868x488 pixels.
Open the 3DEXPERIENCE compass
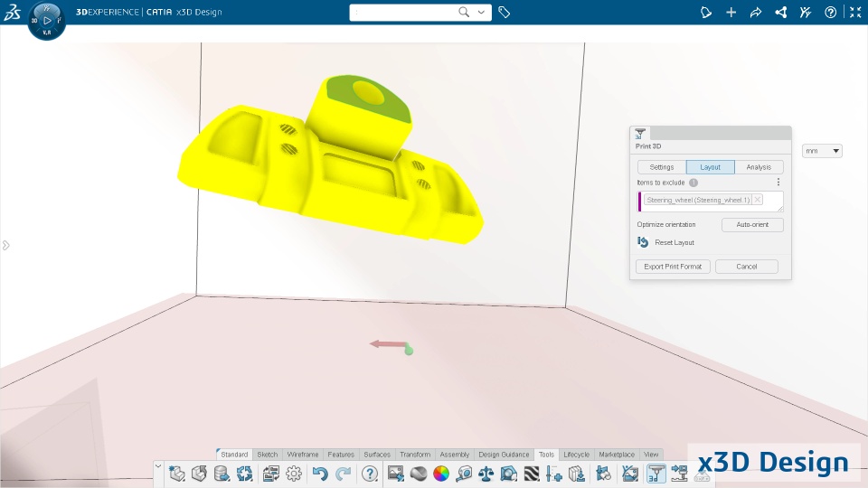[47, 21]
